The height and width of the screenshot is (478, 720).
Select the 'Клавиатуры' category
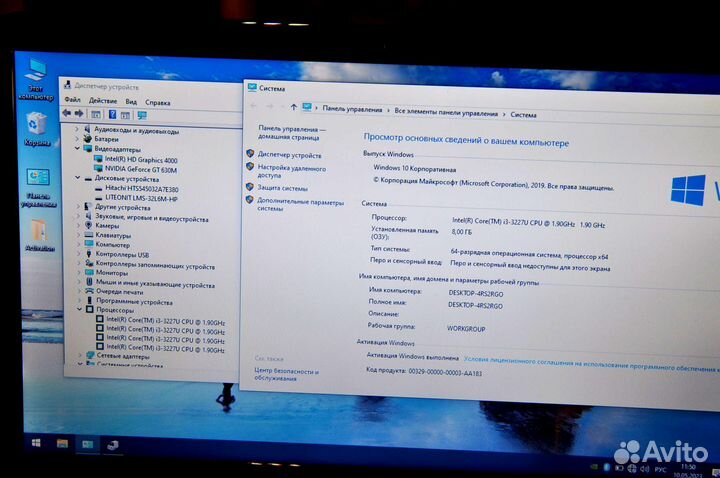(113, 235)
